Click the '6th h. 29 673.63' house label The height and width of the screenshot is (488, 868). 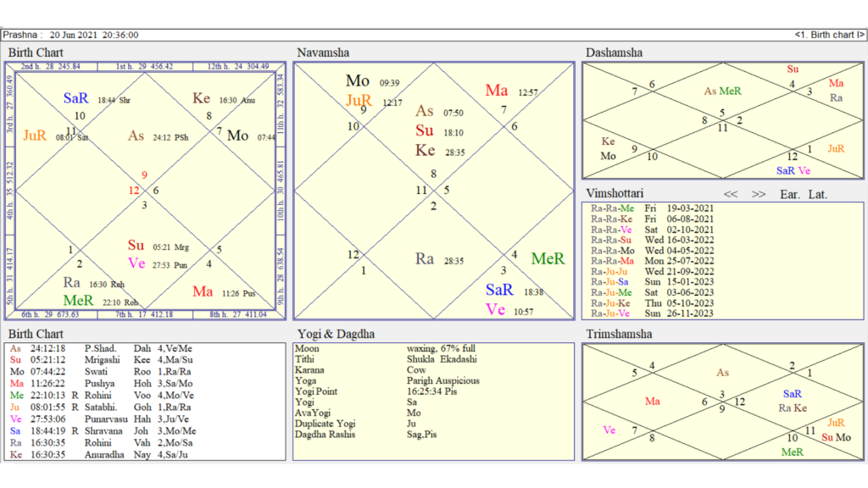pyautogui.click(x=50, y=314)
